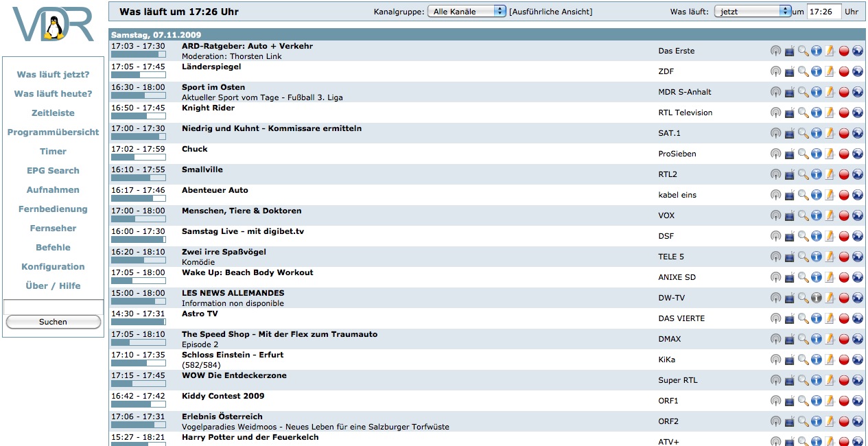Search repeats of Sport im Osten (magnifier)

(x=803, y=92)
